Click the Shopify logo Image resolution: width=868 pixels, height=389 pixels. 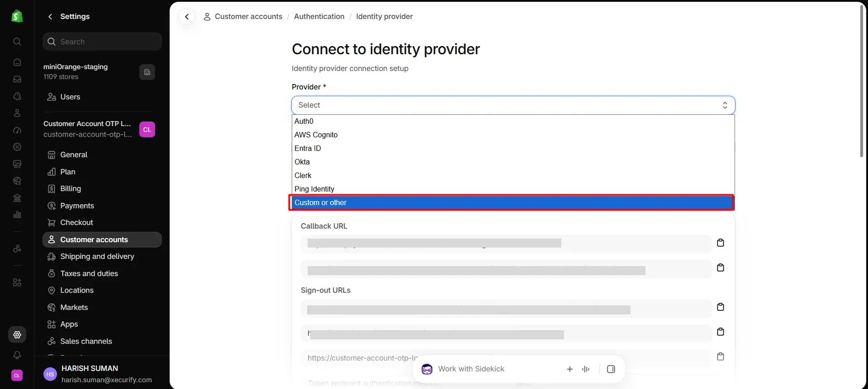pyautogui.click(x=17, y=16)
